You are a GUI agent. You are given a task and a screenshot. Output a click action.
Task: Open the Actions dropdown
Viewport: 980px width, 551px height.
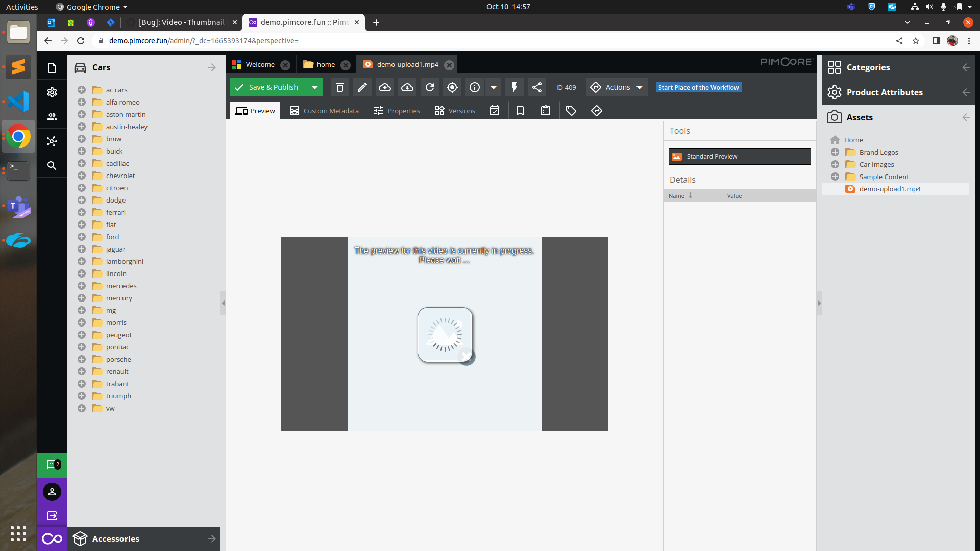tap(617, 87)
